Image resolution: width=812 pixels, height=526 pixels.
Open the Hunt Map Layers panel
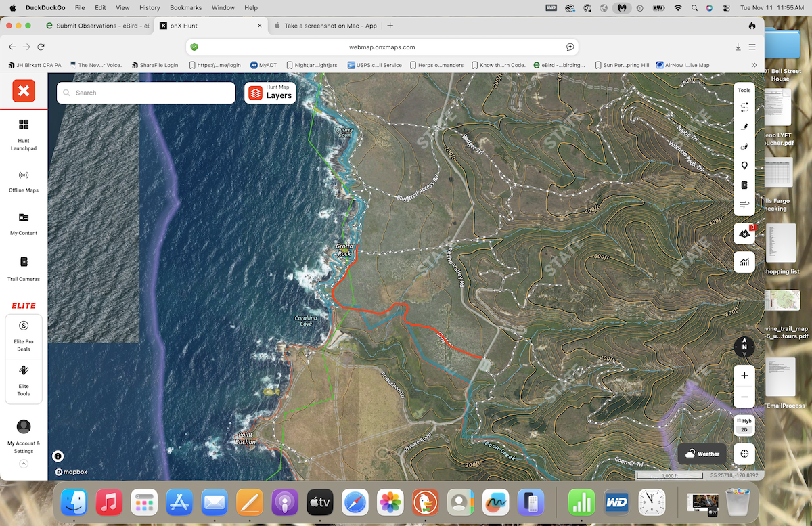pyautogui.click(x=270, y=93)
